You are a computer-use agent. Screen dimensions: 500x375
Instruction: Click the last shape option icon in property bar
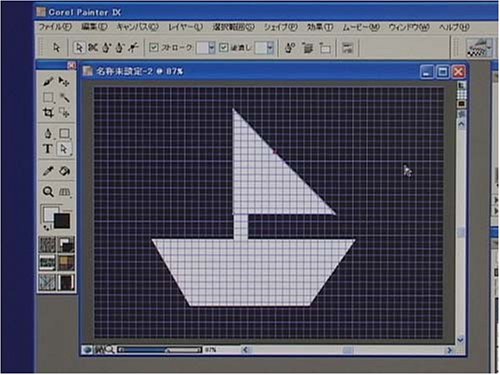coord(347,48)
